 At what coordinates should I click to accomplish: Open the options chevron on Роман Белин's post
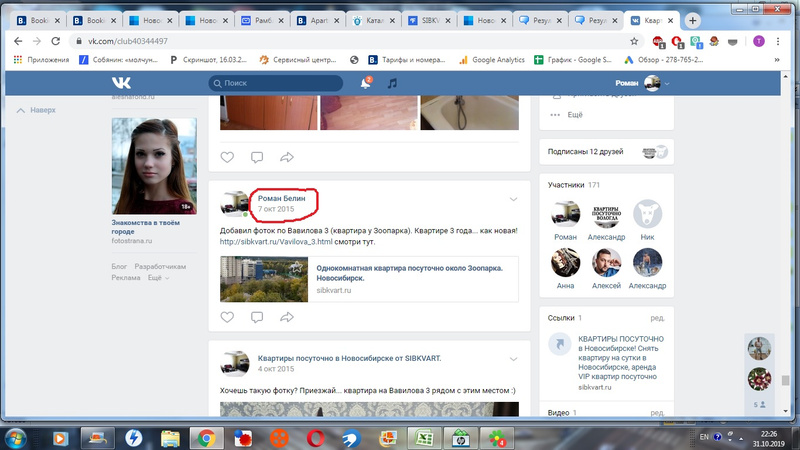[x=513, y=199]
